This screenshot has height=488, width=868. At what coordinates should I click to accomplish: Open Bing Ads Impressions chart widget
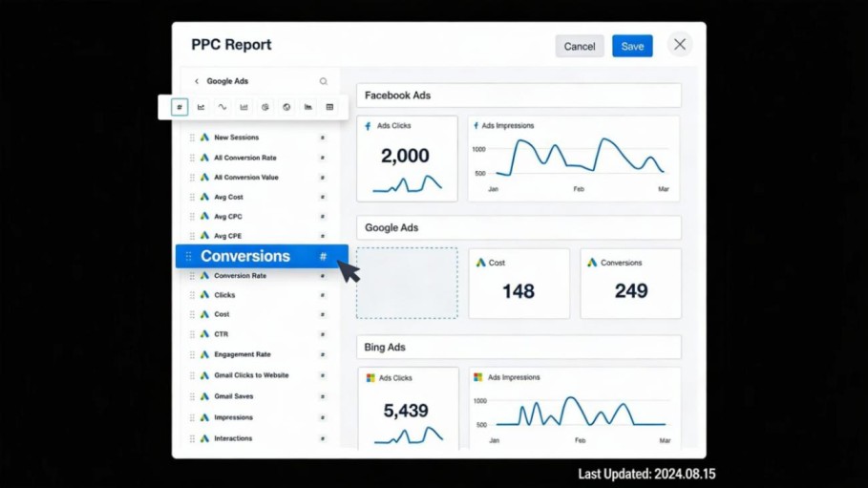575,408
